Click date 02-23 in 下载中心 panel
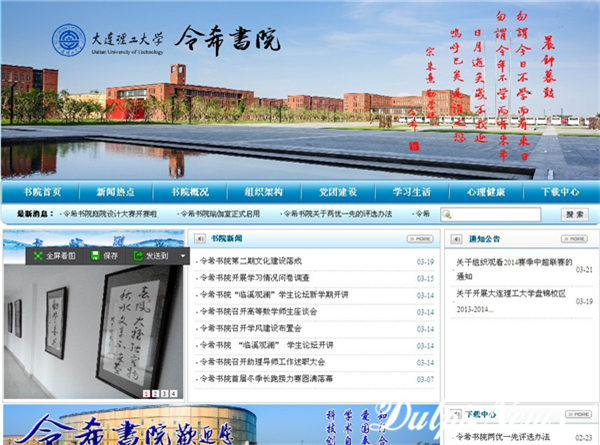Viewport: 600px width, 445px height. click(x=584, y=438)
